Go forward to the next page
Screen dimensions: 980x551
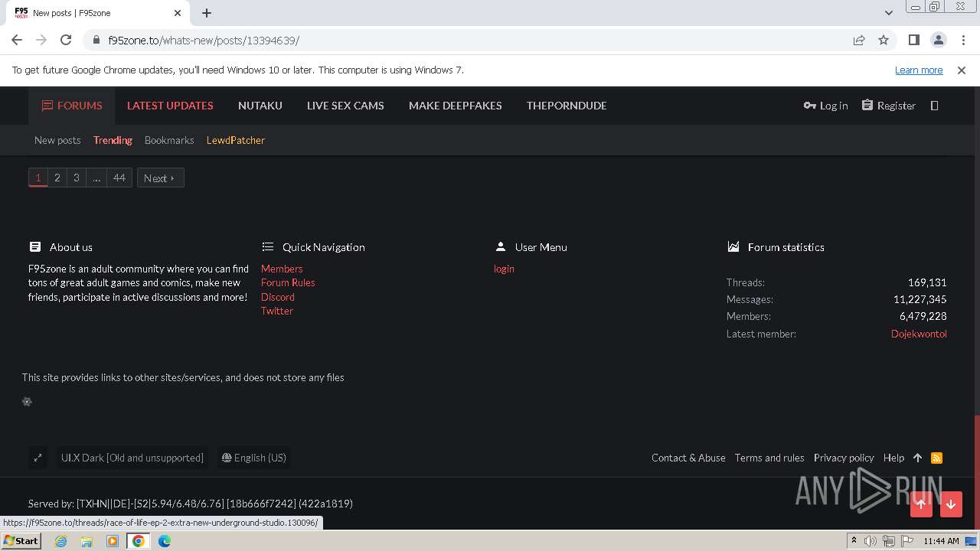click(x=41, y=40)
